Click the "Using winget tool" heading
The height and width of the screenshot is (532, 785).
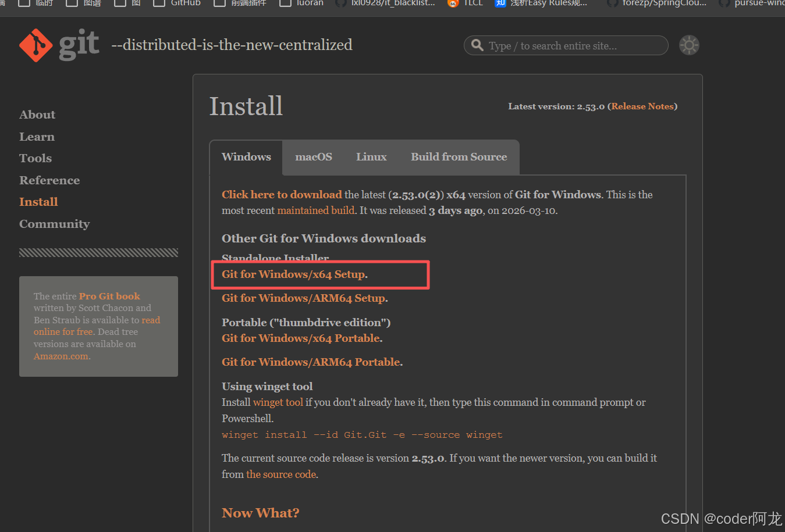267,387
